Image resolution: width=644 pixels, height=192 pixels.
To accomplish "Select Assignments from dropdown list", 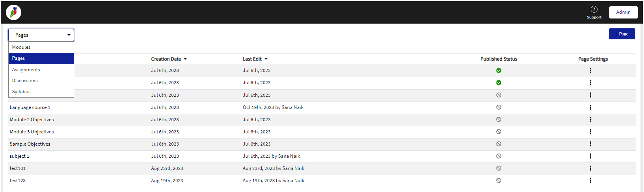I will click(41, 70).
